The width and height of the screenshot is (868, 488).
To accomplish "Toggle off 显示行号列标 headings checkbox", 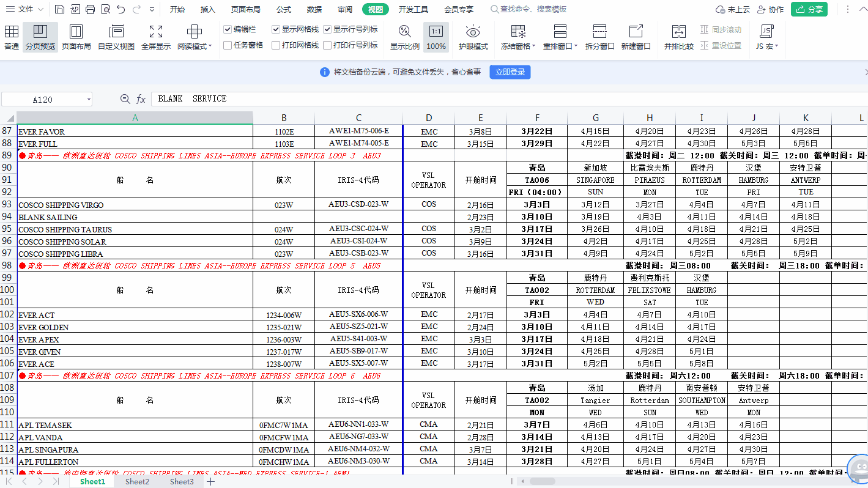I will tap(328, 29).
